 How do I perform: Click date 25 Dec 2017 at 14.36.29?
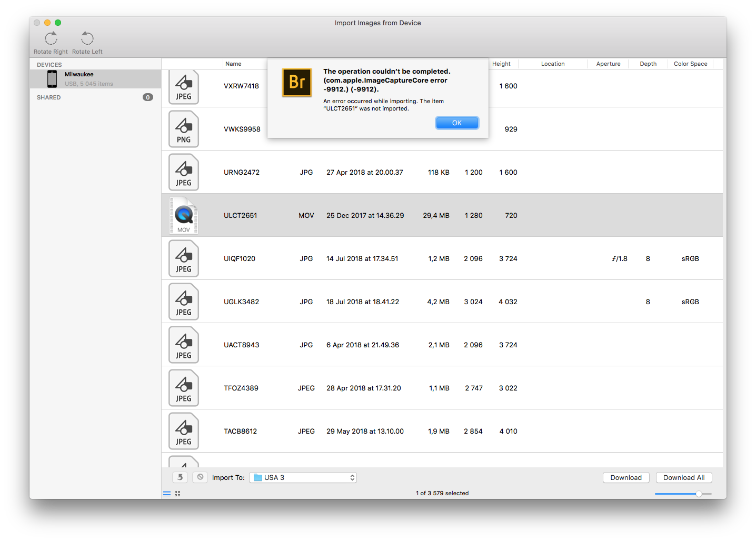pos(365,215)
